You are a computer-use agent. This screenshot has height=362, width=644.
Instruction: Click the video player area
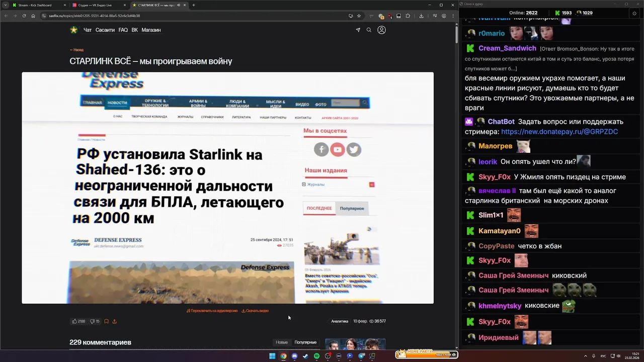point(227,188)
